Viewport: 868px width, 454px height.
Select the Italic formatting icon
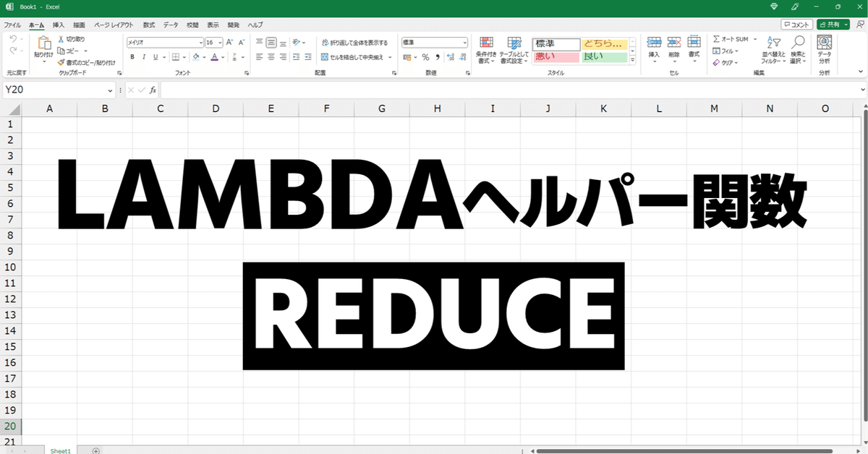145,57
